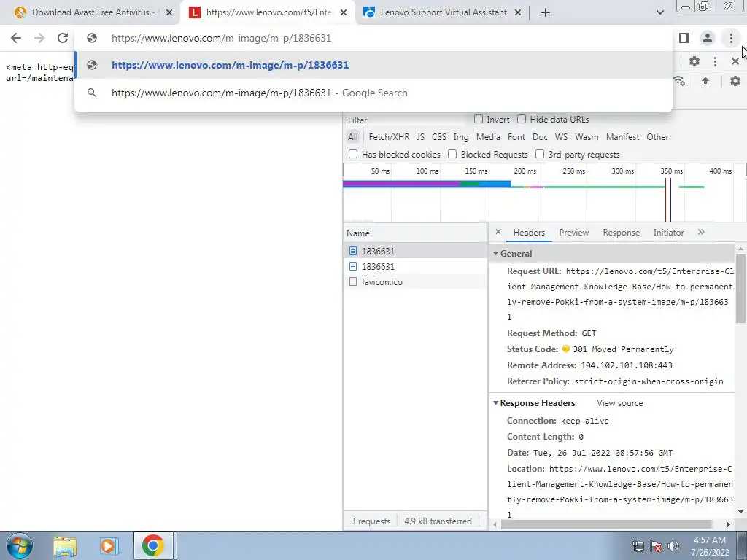Open the Chrome profile avatar
The width and height of the screenshot is (747, 560).
tap(708, 38)
